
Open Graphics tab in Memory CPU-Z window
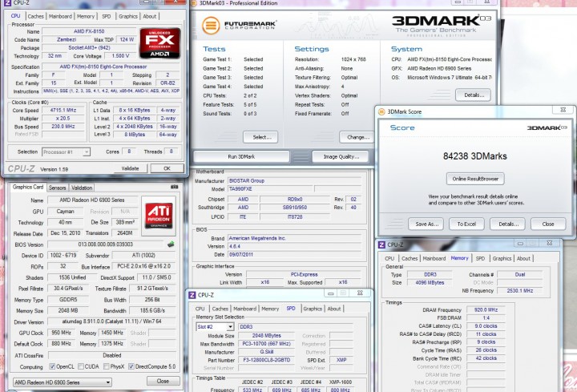coord(502,258)
